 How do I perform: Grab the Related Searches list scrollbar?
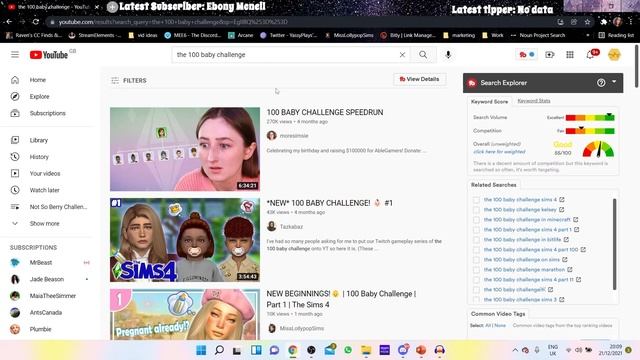614,244
